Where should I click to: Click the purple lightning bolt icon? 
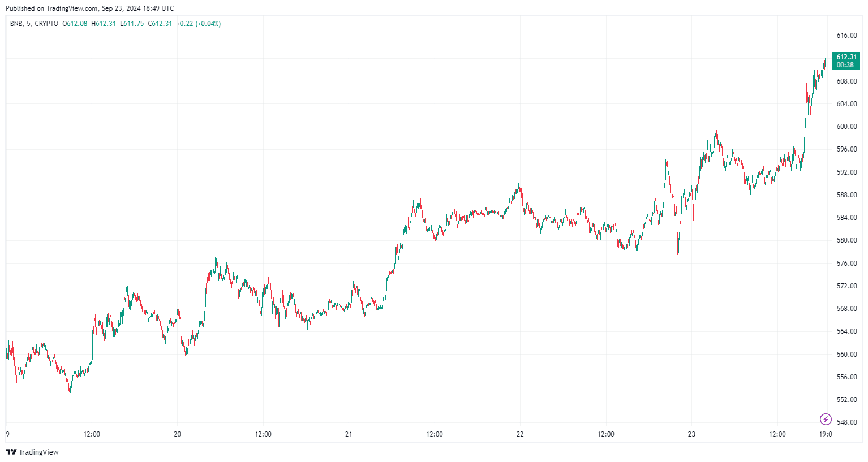pos(826,419)
